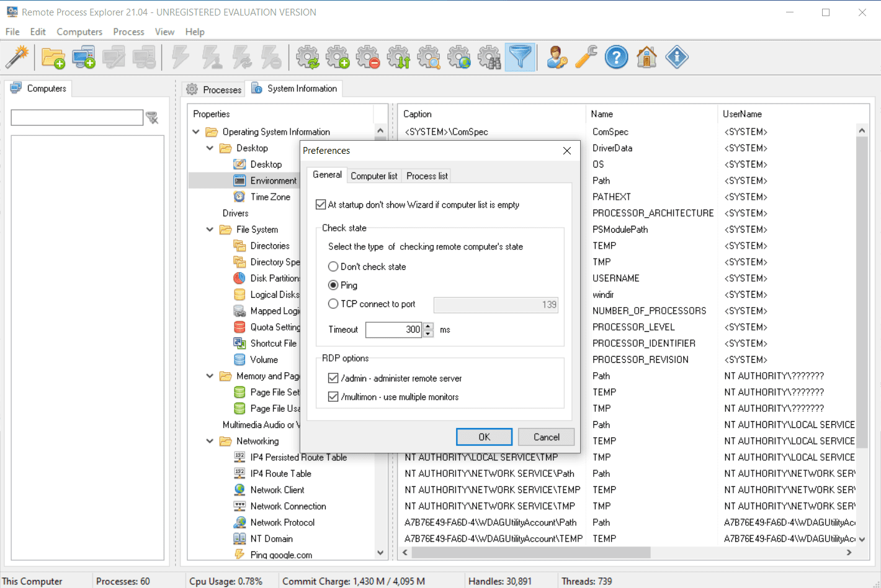
Task: Click the Computers search input field
Action: tap(77, 117)
